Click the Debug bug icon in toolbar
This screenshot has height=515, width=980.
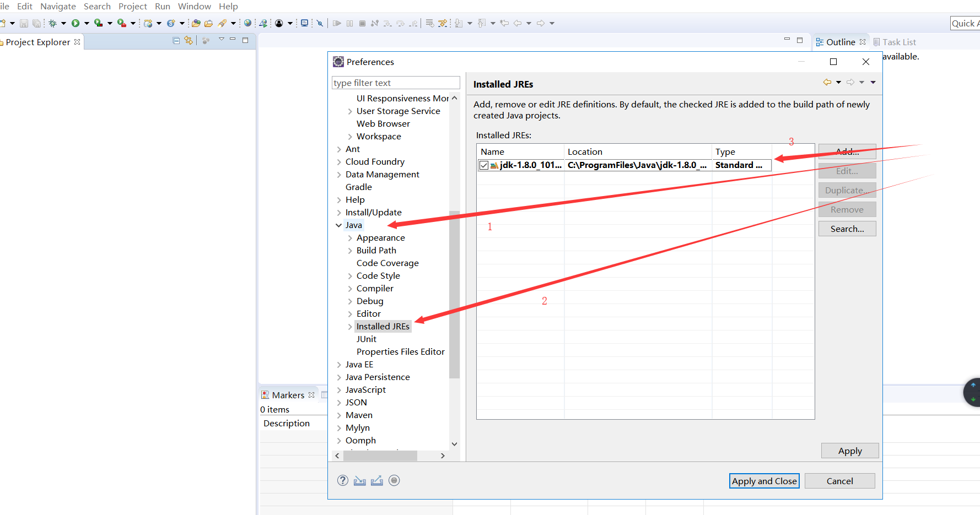pos(53,23)
